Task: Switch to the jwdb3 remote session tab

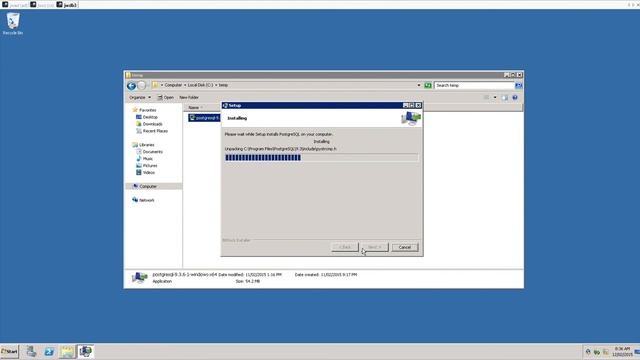Action: click(67, 4)
